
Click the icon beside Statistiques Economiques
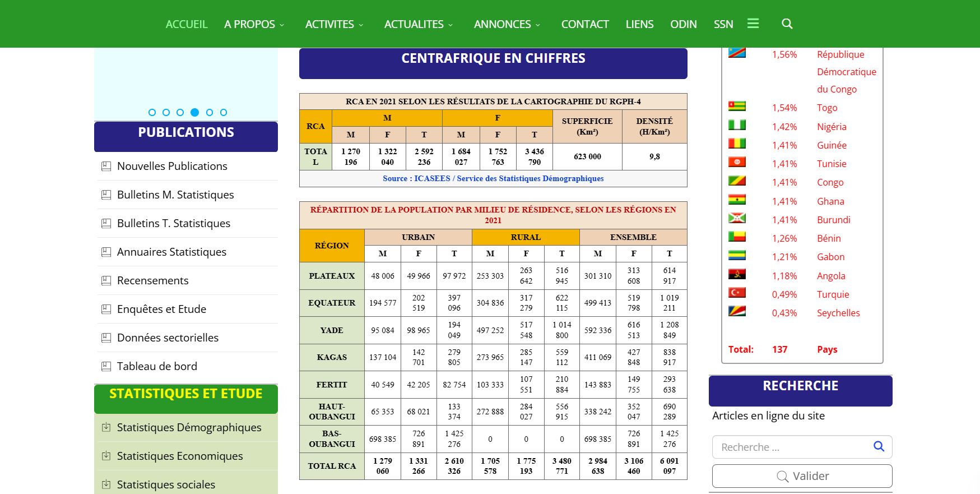[106, 456]
